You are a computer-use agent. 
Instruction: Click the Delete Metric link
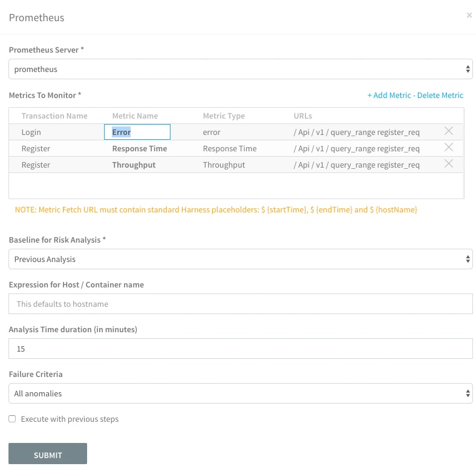pyautogui.click(x=440, y=96)
